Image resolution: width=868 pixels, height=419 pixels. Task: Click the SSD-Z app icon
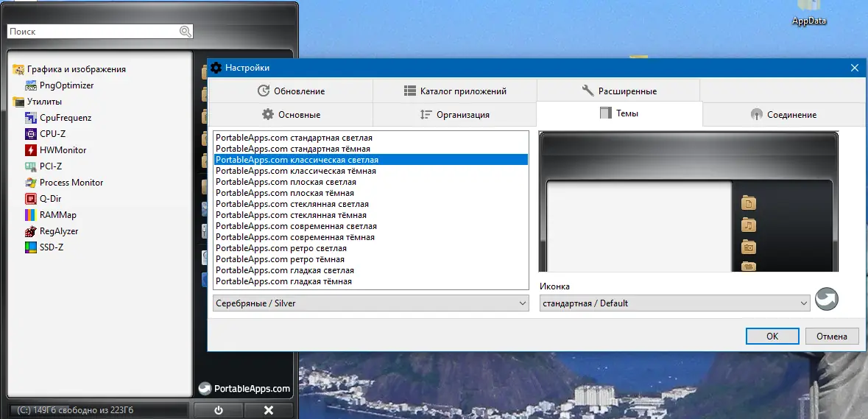(x=31, y=247)
